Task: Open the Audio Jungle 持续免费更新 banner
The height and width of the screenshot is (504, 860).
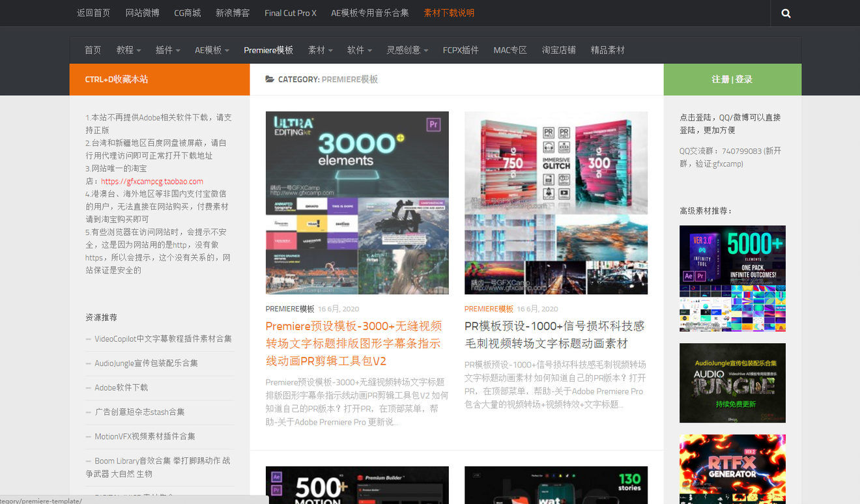Action: coord(732,384)
